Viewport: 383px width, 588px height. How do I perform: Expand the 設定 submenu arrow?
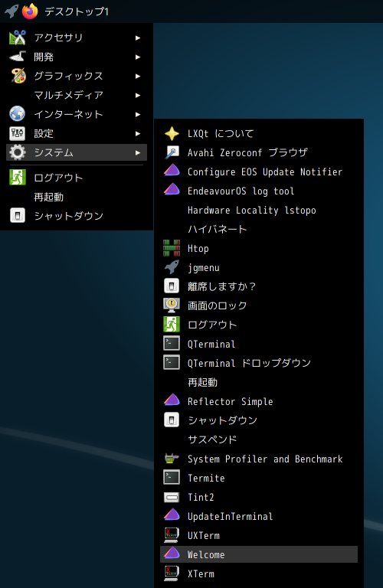tap(138, 133)
